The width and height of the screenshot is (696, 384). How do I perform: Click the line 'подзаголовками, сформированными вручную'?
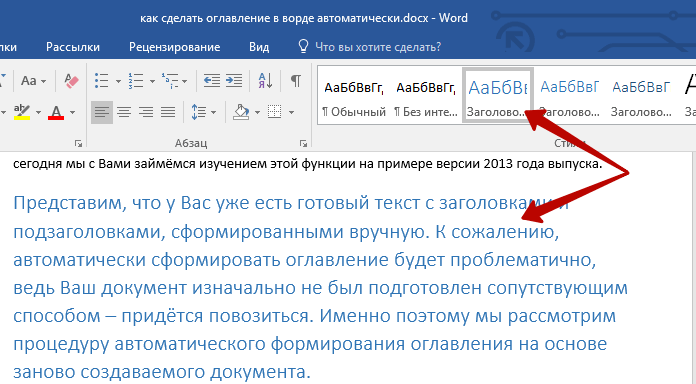click(286, 232)
